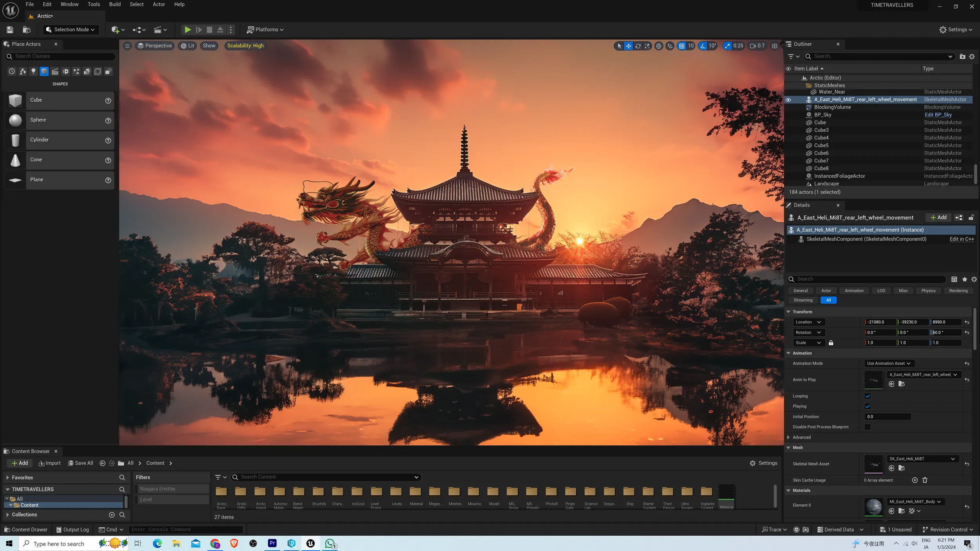The image size is (980, 551).
Task: Open help for Cube shape
Action: [x=108, y=101]
